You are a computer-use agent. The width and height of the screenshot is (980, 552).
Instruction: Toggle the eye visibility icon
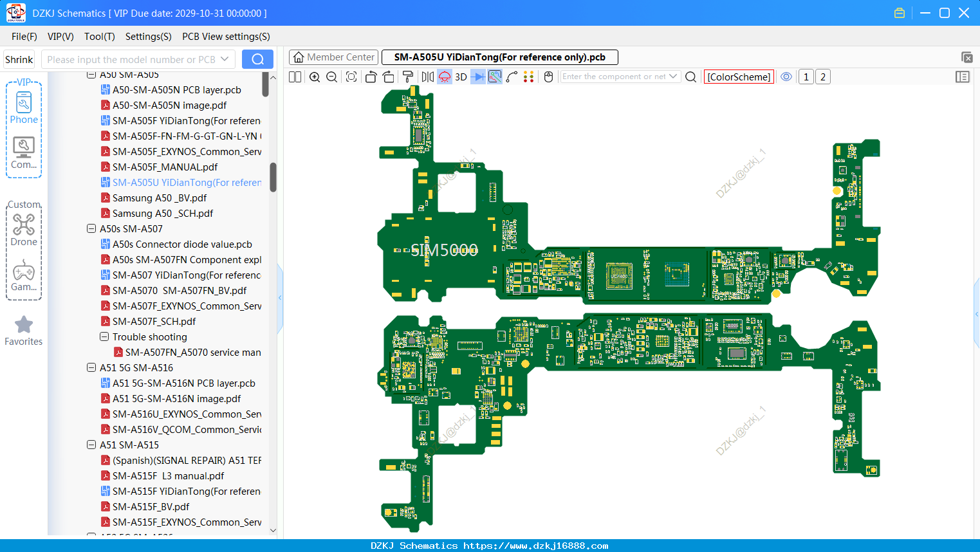coord(786,77)
